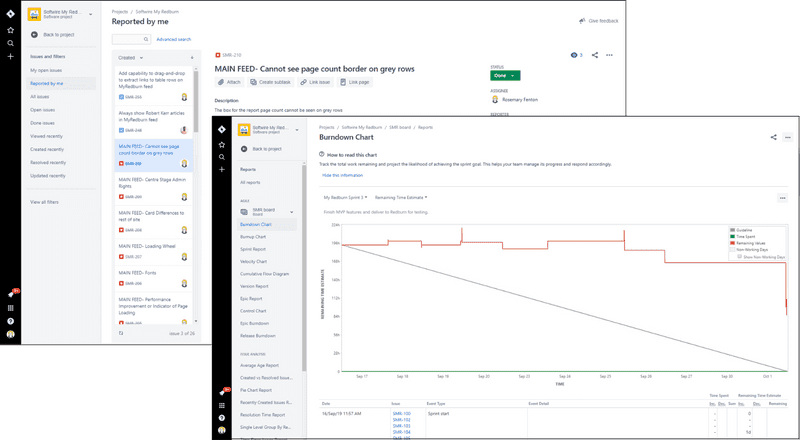Click the Jira logo in the top-left corner
Screen dimensions: 800x440
(10, 15)
